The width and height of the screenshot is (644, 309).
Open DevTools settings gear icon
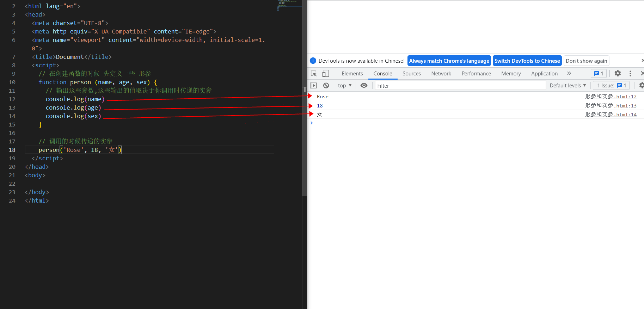click(618, 73)
